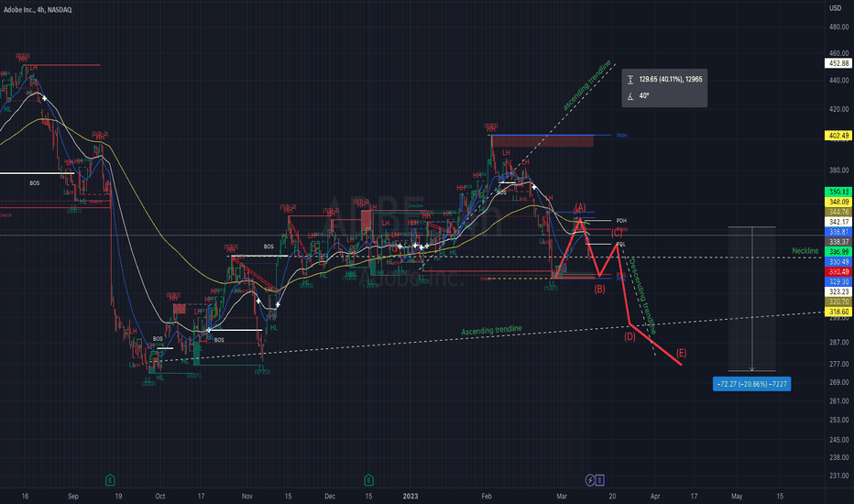Select the 342.17 white price label
Screen dimensions: 854x504
point(838,222)
